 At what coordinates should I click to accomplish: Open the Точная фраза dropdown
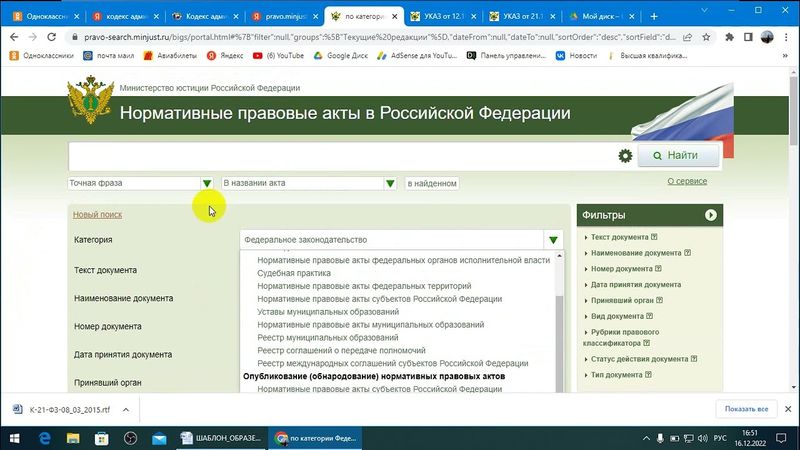click(x=207, y=183)
